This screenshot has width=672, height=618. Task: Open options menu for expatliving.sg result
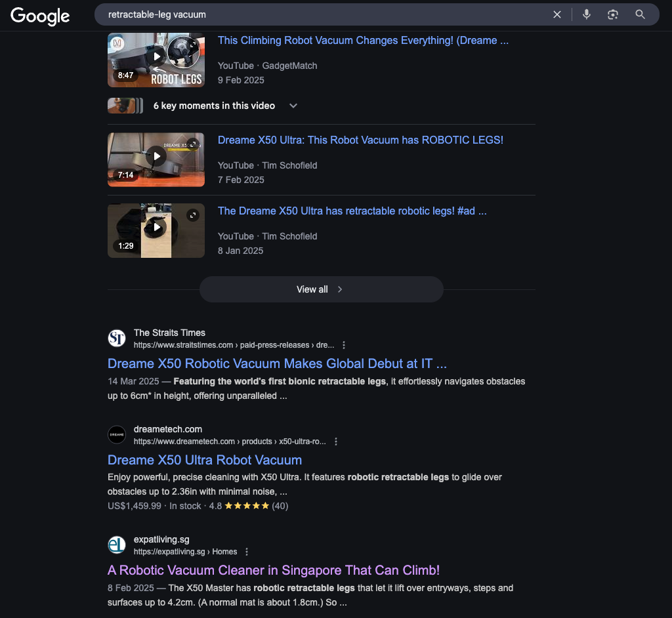pyautogui.click(x=247, y=552)
